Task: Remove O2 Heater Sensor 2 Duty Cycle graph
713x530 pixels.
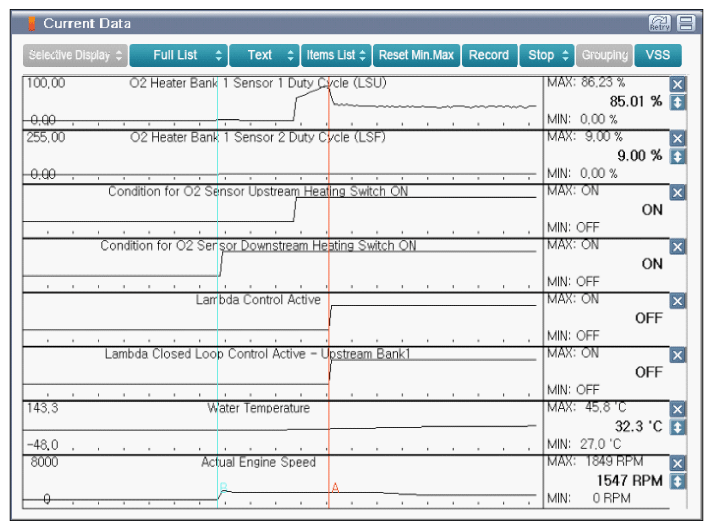Action: click(678, 138)
